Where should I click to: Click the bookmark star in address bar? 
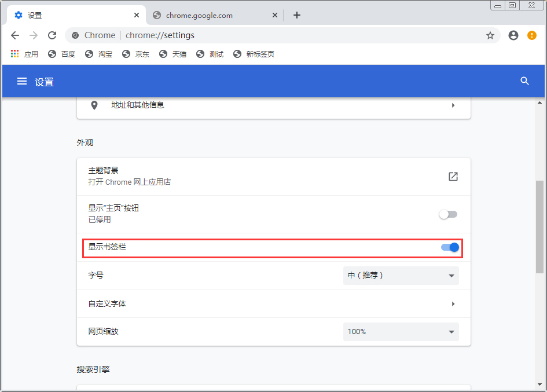490,35
